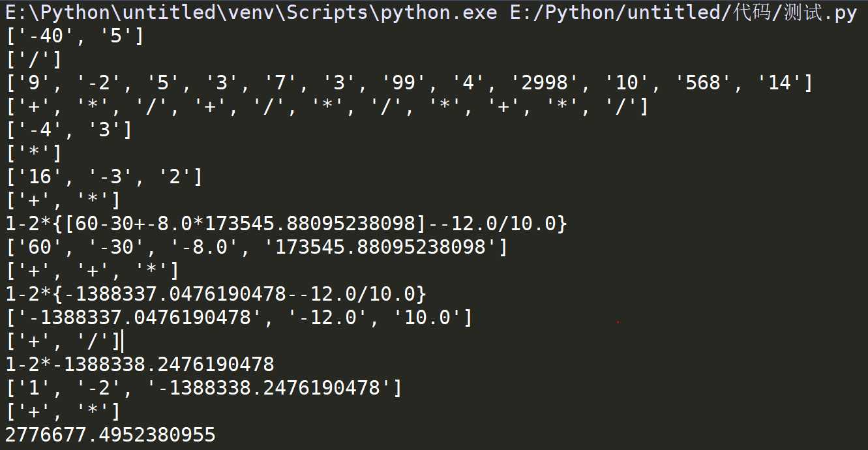The height and width of the screenshot is (450, 868).
Task: Click the list starting with '60', '-30'
Action: (x=256, y=248)
